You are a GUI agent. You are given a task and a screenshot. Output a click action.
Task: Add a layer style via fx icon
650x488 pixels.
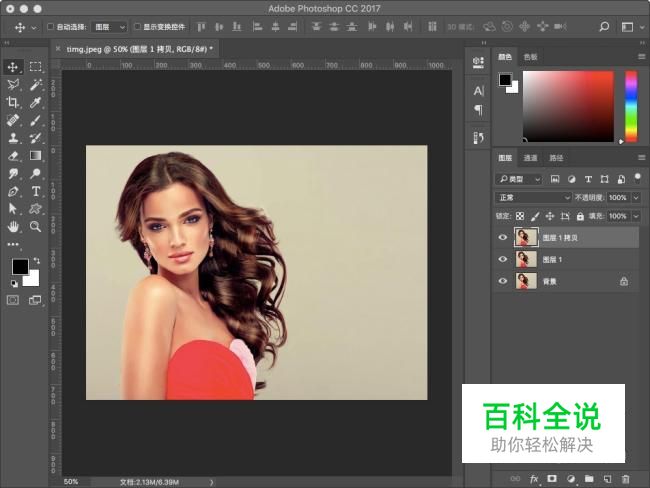[x=534, y=479]
